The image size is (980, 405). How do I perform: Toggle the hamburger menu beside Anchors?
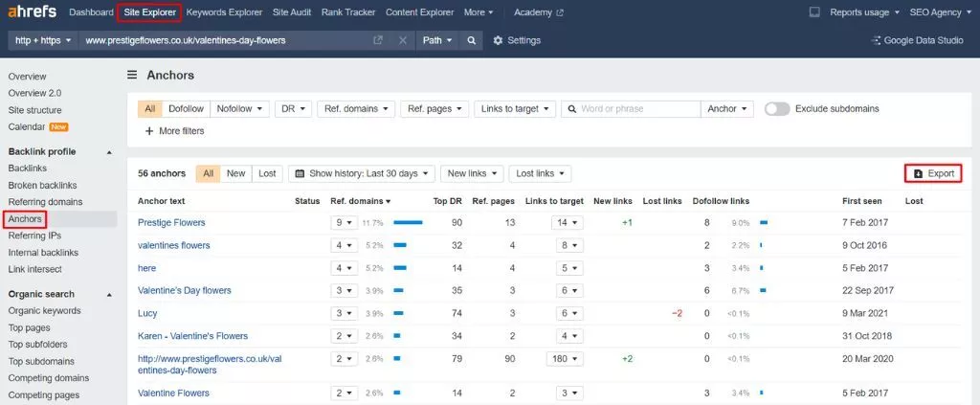point(132,75)
